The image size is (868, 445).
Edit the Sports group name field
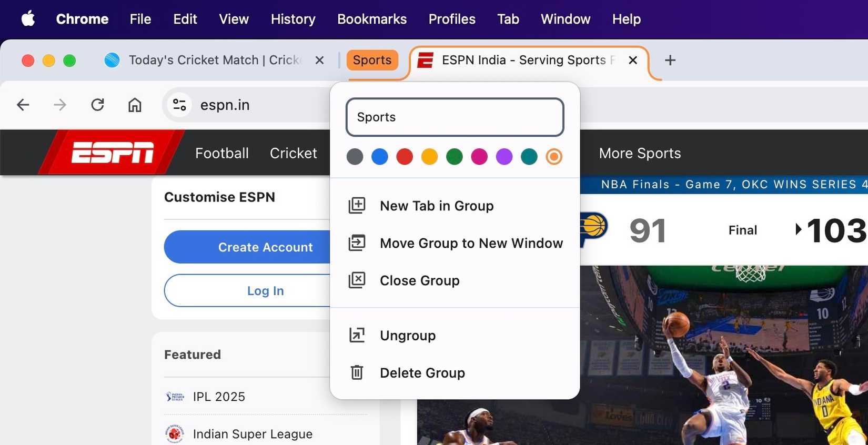click(x=455, y=117)
